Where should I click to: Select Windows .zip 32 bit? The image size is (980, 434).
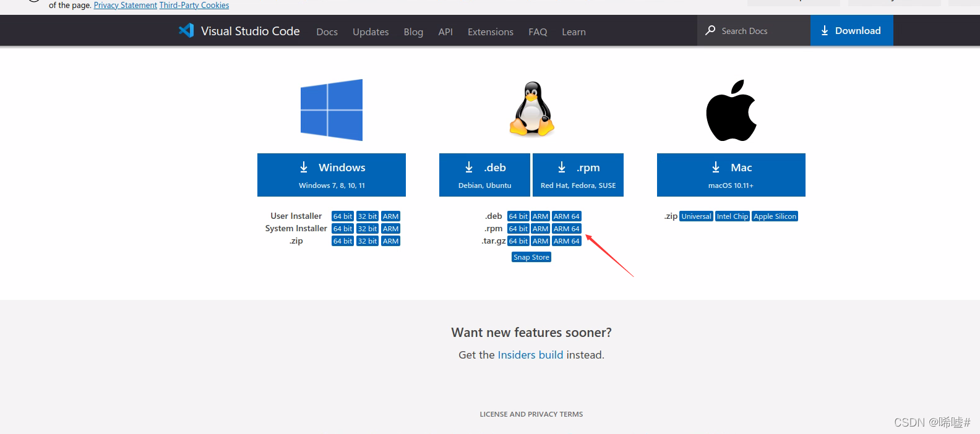click(x=367, y=241)
